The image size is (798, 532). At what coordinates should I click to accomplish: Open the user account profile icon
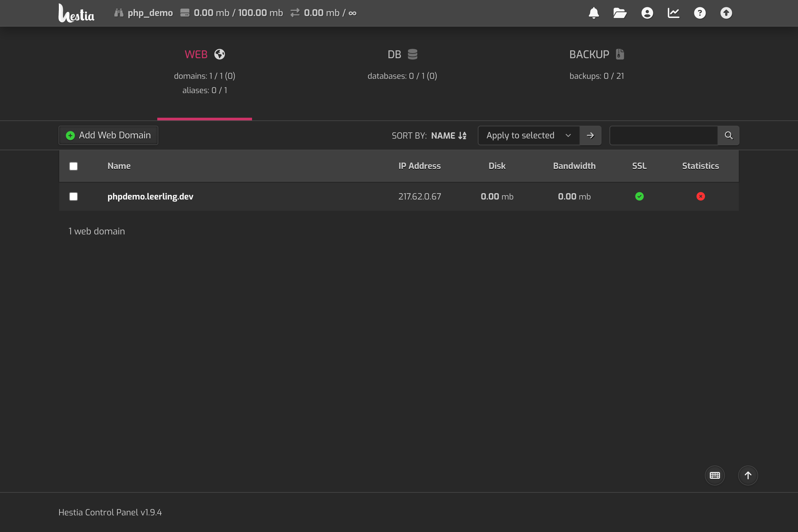pos(647,13)
